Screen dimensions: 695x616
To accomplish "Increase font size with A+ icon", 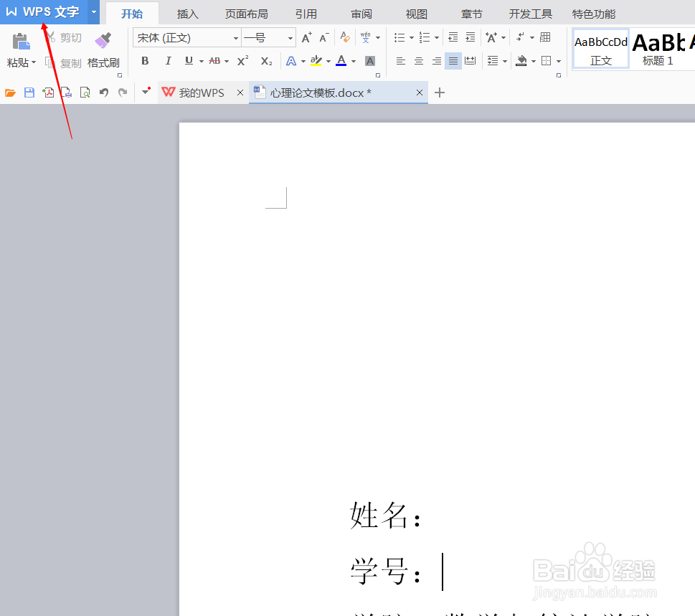I will click(306, 38).
